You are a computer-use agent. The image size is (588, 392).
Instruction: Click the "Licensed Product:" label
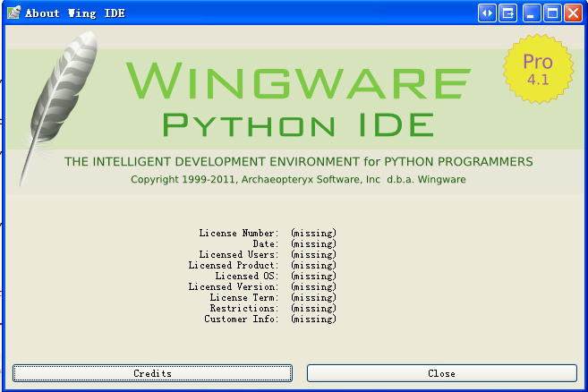[x=234, y=265]
